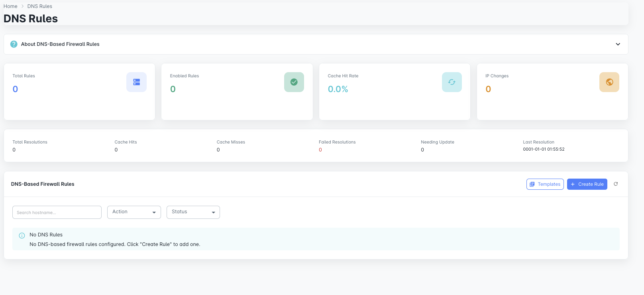This screenshot has width=644, height=295.
Task: Expand the About DNS-Based Firewall Rules chevron
Action: click(x=618, y=44)
